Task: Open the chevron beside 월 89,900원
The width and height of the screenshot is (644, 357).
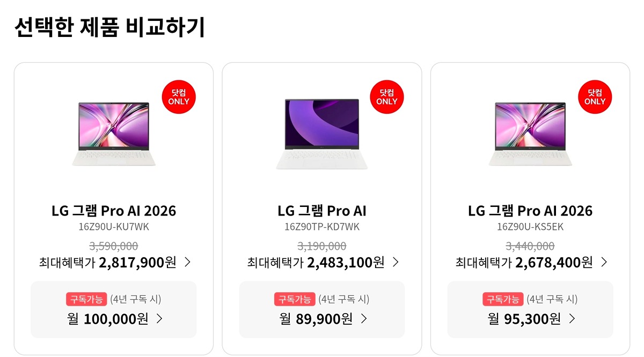Action: [x=364, y=319]
